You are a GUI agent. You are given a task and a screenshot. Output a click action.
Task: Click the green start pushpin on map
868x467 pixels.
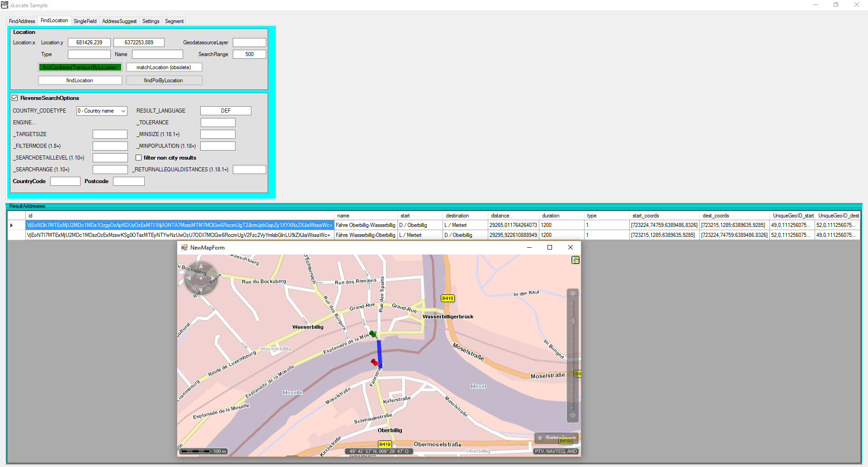(x=372, y=334)
